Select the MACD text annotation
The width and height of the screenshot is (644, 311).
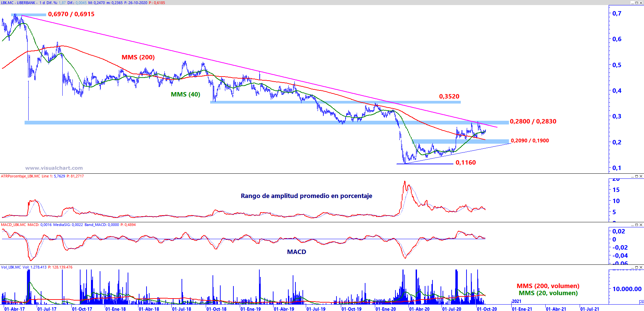click(297, 252)
